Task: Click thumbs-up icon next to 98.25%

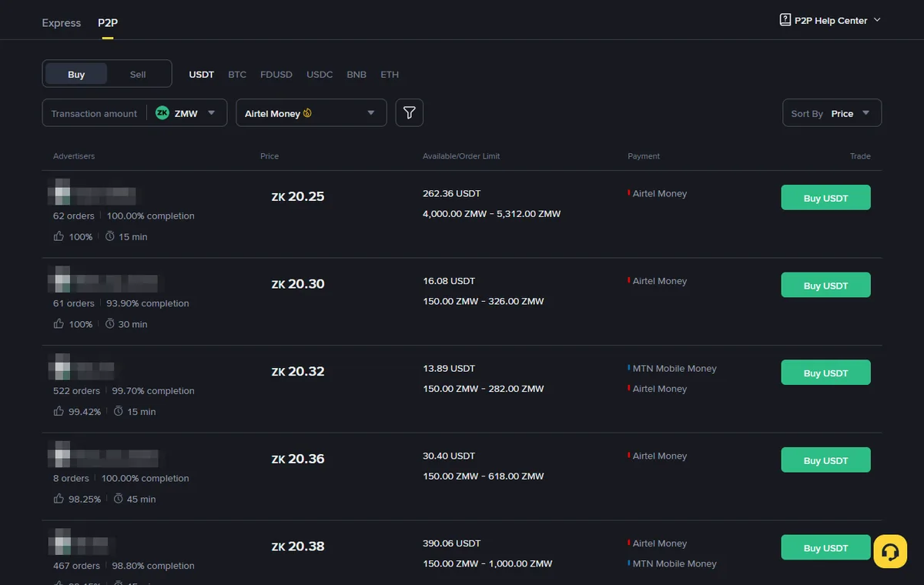Action: pyautogui.click(x=59, y=499)
